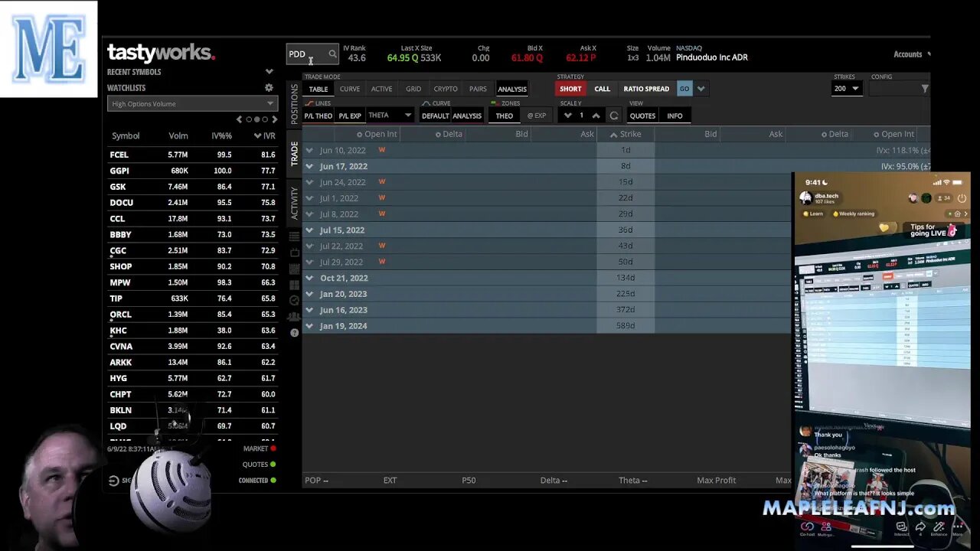The image size is (980, 551).
Task: Select DOCU in the watchlist
Action: pyautogui.click(x=192, y=203)
